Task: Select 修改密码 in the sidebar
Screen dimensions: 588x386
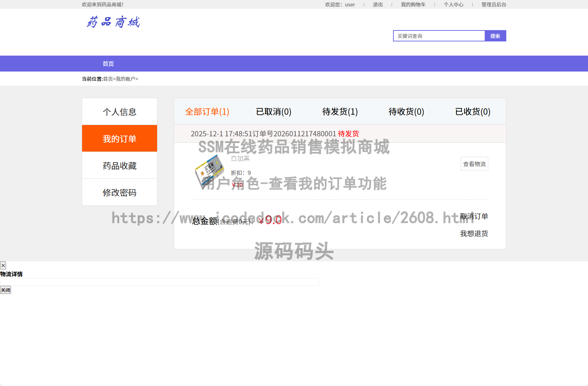Action: [x=119, y=192]
